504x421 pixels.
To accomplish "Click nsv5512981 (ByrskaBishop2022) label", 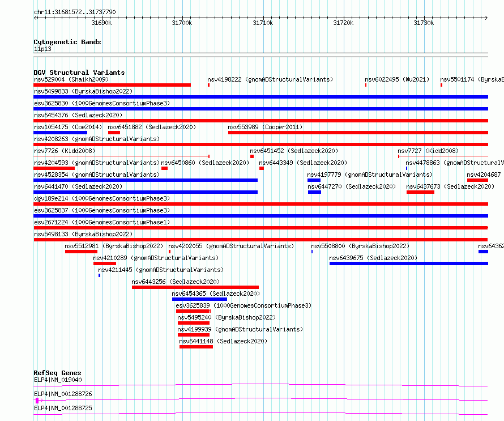I will (x=114, y=246).
